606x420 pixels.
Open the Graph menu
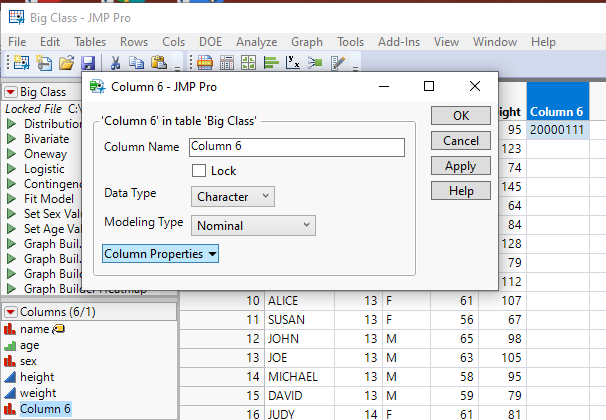(x=307, y=42)
